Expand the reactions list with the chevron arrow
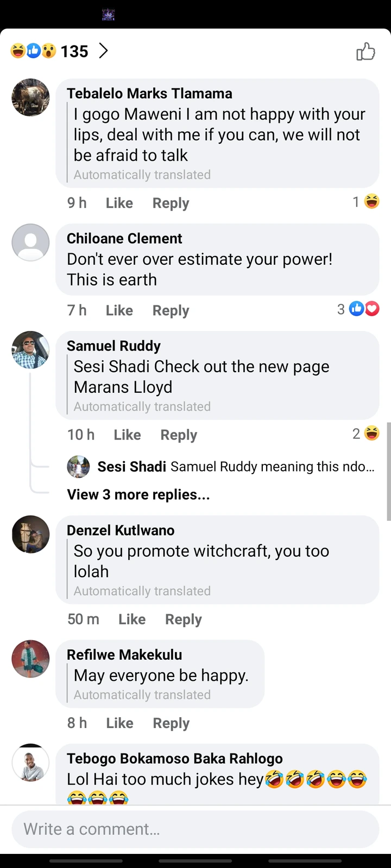Screen dimensions: 391x868 (x=103, y=51)
